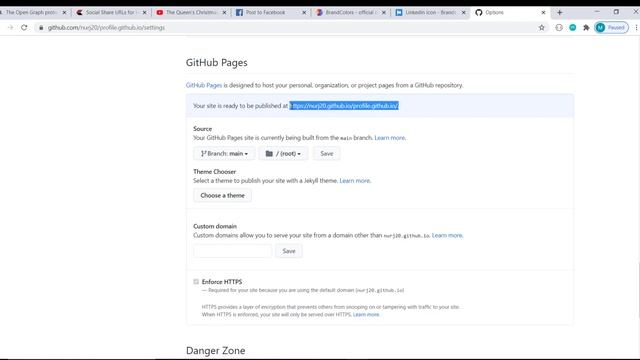640x360 pixels.
Task: Click the teal round extension icon
Action: (573, 28)
